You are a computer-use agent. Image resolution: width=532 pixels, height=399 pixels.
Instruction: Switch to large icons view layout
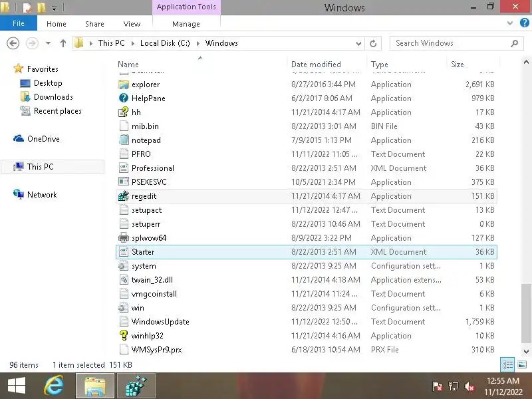pos(522,364)
